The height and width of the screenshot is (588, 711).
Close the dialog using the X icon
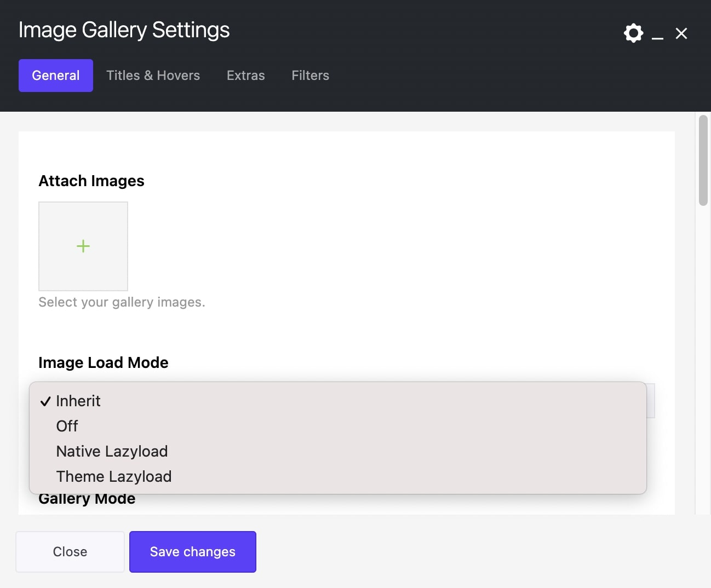[x=681, y=34]
